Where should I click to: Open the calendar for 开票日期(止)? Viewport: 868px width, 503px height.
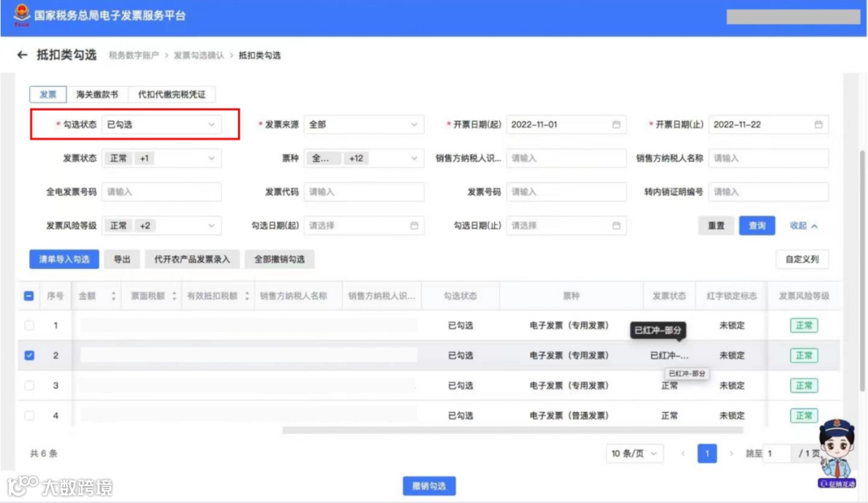(818, 125)
